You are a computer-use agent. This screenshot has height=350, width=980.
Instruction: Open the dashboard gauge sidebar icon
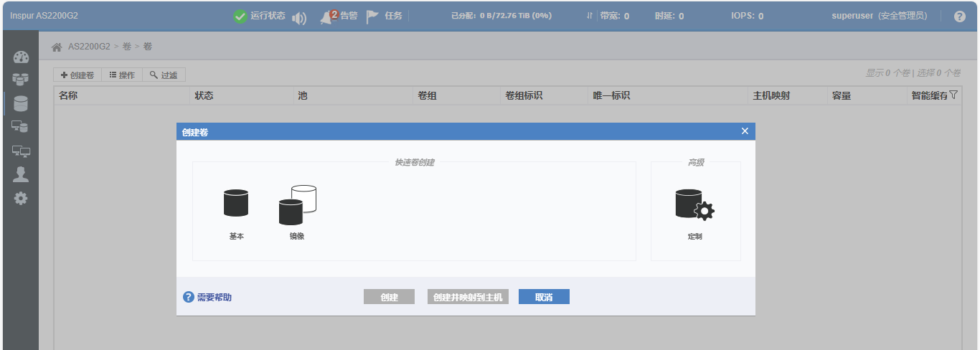tap(21, 57)
